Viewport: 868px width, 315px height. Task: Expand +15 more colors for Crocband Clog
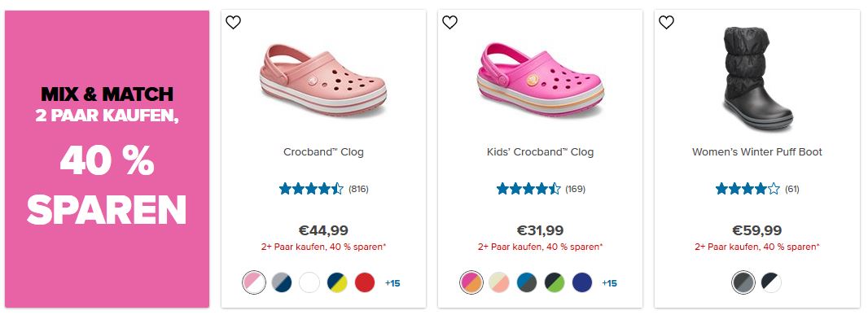[x=392, y=283]
